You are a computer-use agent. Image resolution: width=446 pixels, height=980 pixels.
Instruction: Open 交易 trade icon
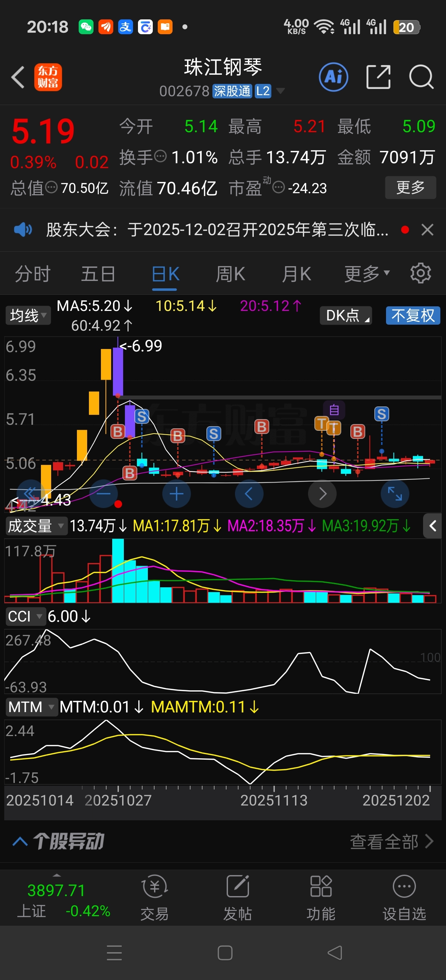click(x=155, y=898)
